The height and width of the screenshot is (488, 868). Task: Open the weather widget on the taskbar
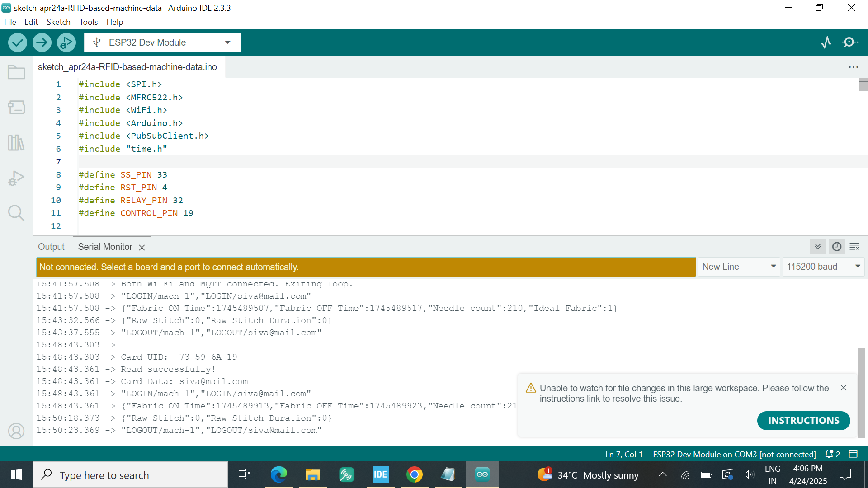(588, 475)
